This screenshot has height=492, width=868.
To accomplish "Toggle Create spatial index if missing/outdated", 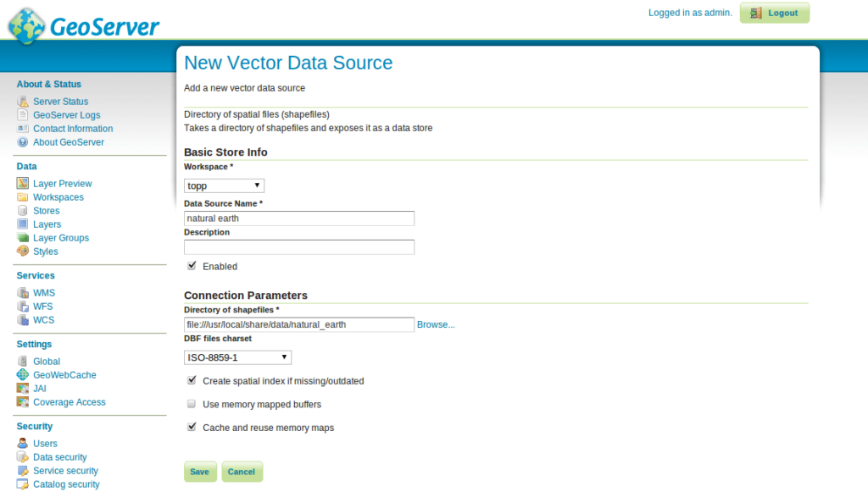I will click(192, 381).
